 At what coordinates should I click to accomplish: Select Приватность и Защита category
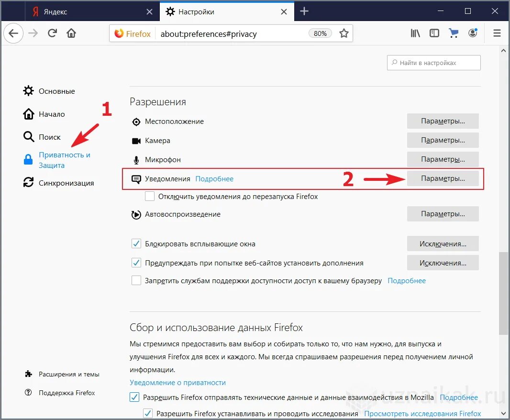(57, 160)
